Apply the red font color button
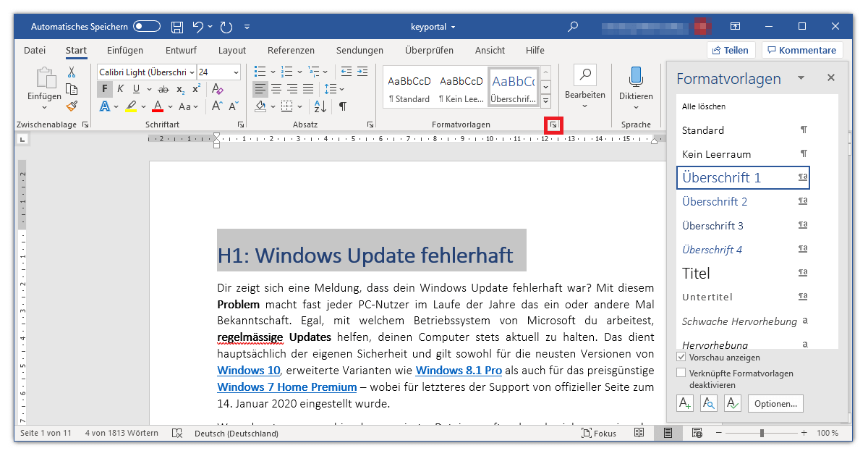 [158, 106]
